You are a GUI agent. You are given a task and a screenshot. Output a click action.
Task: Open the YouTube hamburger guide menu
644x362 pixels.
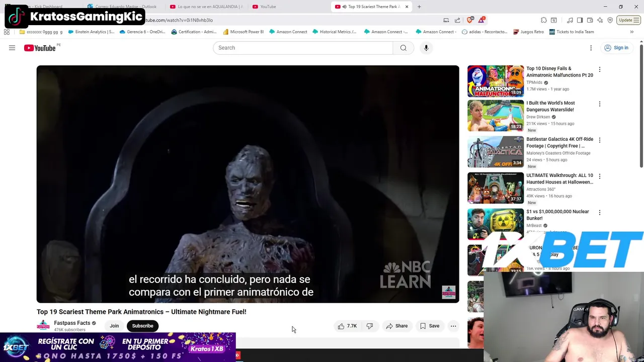tap(12, 48)
